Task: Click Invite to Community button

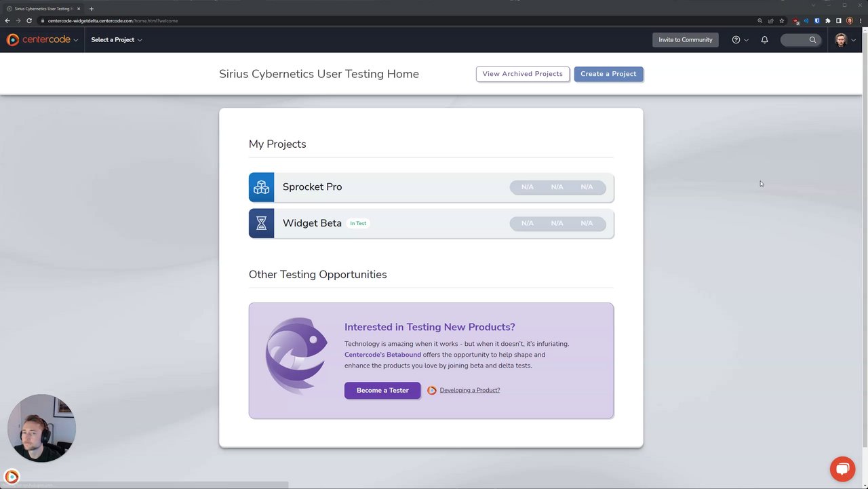Action: [x=686, y=40]
